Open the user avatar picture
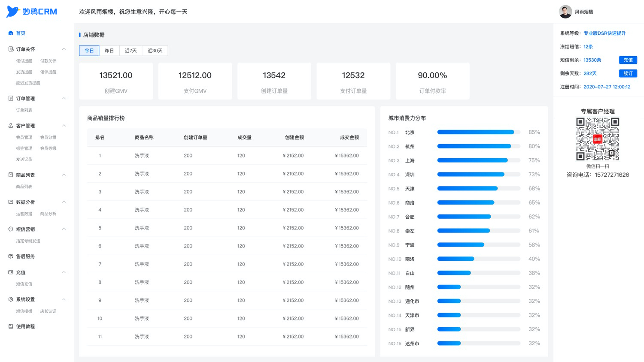 [x=565, y=12]
